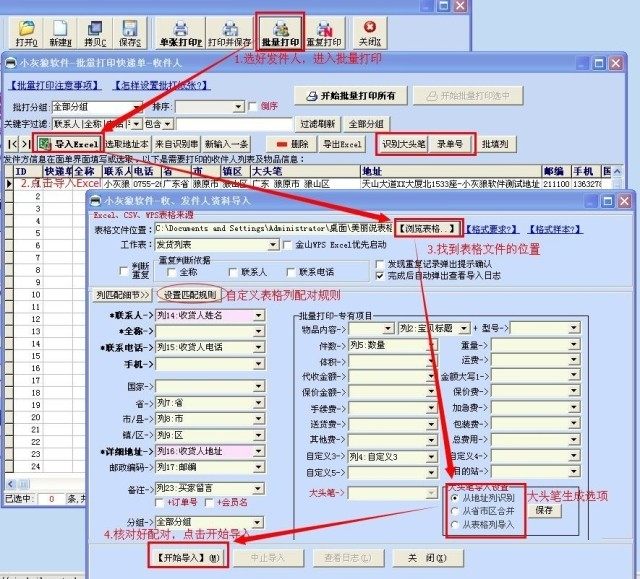Toggle the +订单号 checkbox

coord(160,503)
